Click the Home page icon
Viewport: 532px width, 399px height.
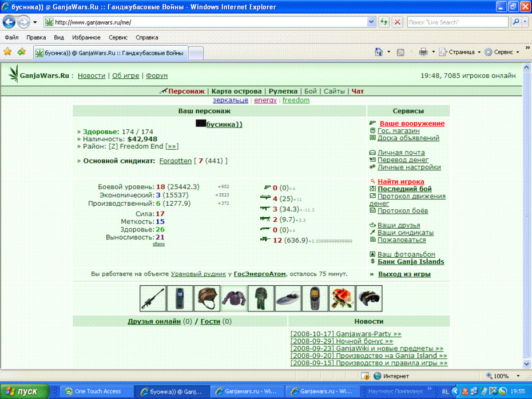click(379, 52)
